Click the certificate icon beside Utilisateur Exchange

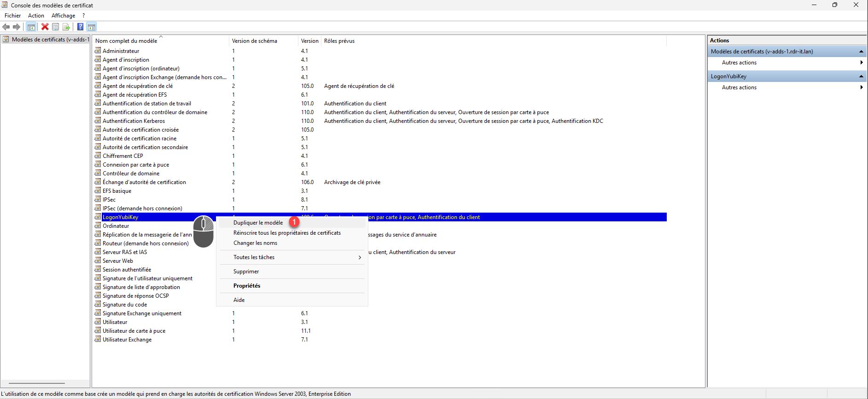coord(98,339)
